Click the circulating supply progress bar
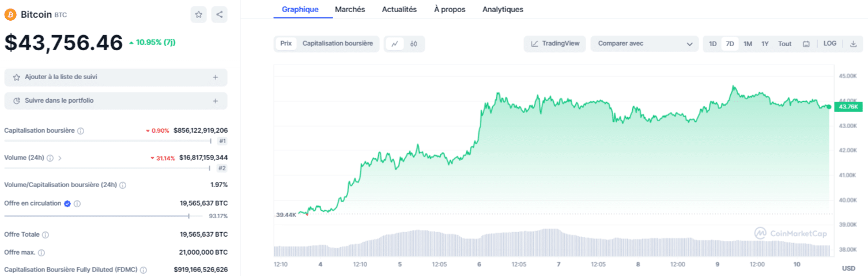The image size is (868, 276). [104, 216]
